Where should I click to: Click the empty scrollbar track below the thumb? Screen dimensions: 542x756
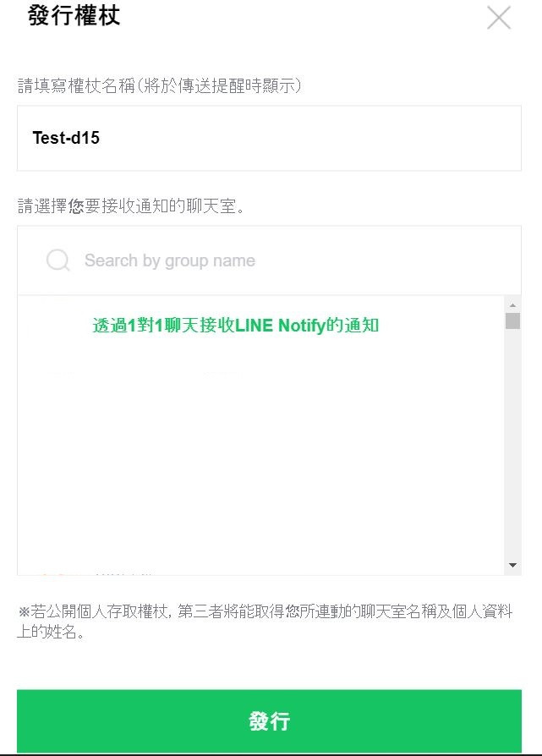pyautogui.click(x=512, y=443)
